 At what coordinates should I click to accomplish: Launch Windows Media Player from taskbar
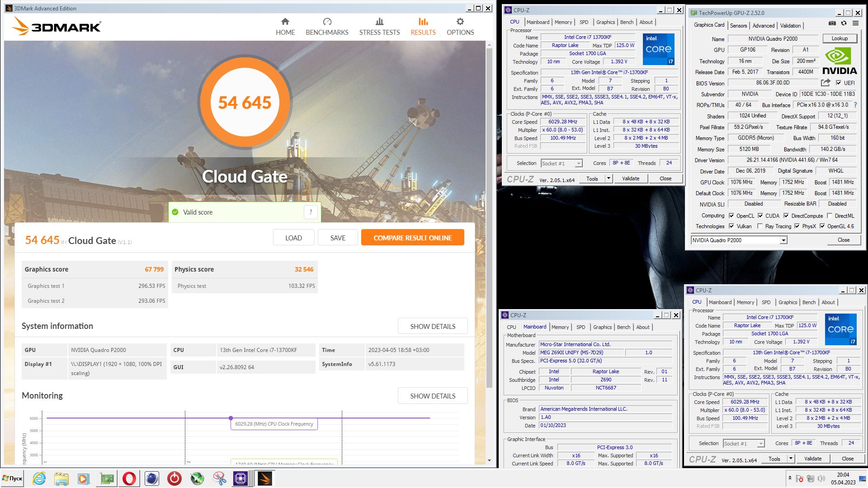[x=84, y=479]
